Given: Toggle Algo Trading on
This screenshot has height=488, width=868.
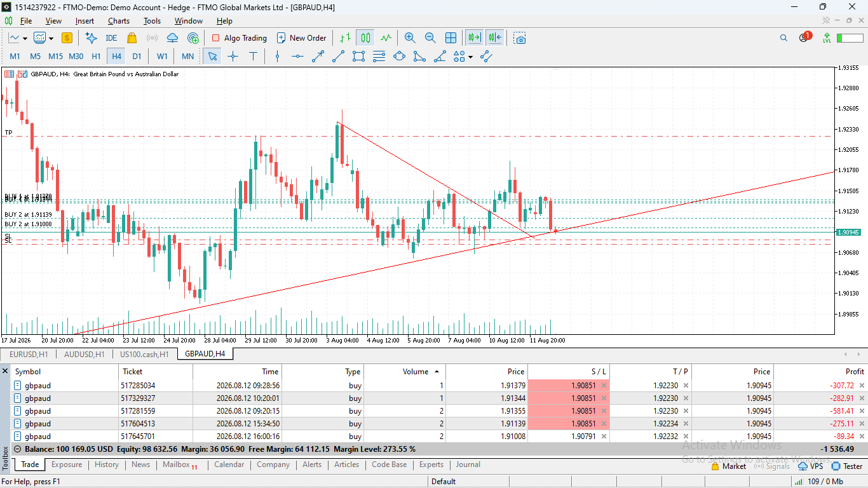Looking at the screenshot, I should coord(239,38).
